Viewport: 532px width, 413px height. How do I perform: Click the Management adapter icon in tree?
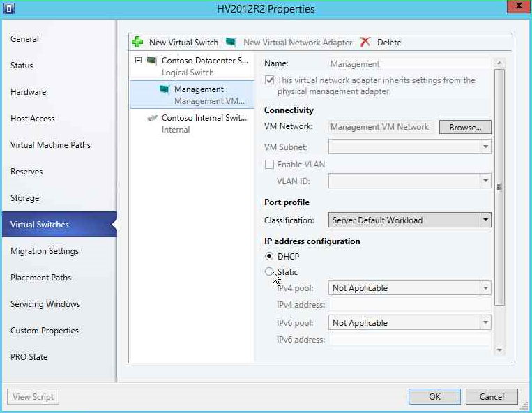click(x=165, y=89)
